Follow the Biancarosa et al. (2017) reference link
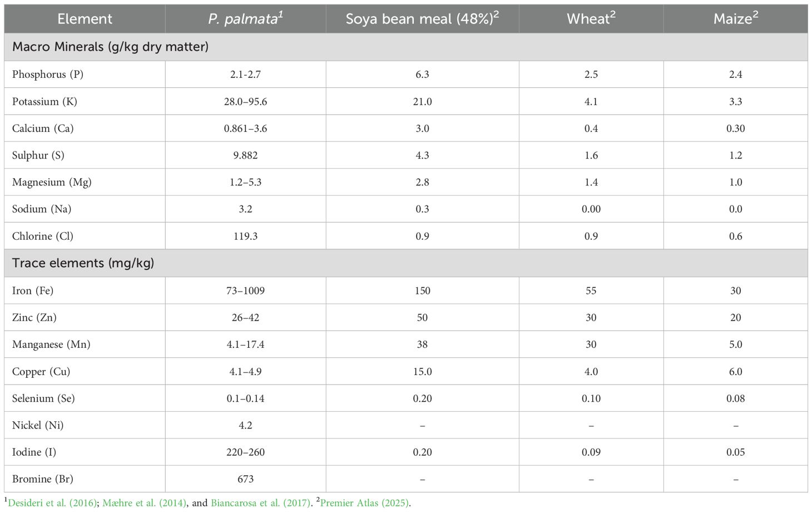 260,503
